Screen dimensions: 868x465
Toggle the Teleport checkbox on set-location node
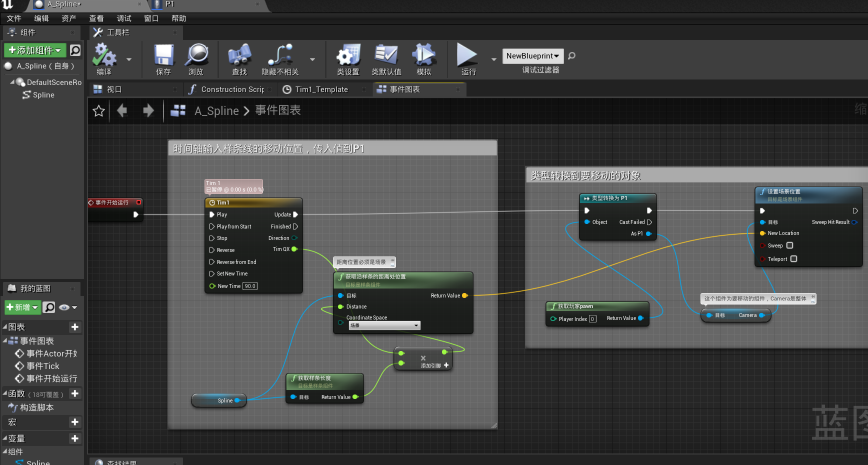[794, 259]
